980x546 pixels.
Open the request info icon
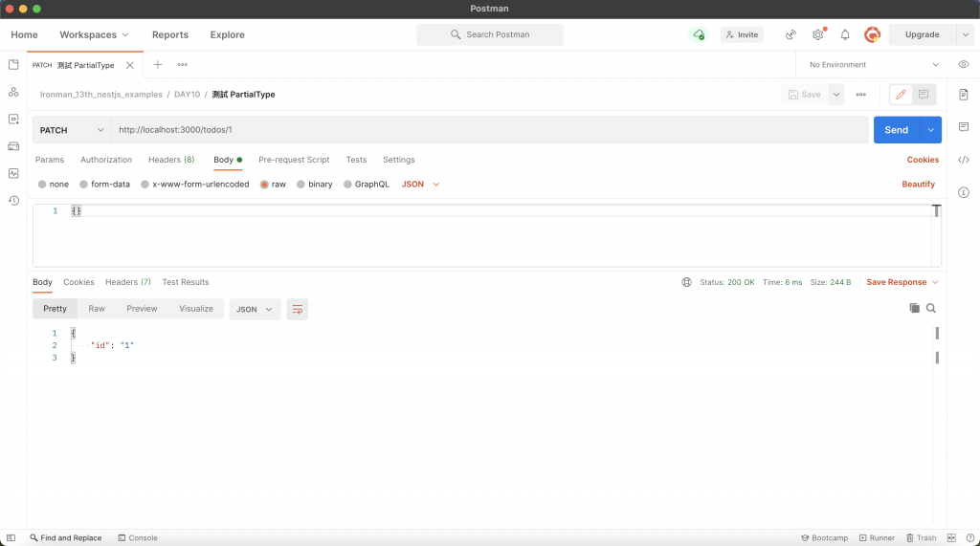(x=963, y=192)
